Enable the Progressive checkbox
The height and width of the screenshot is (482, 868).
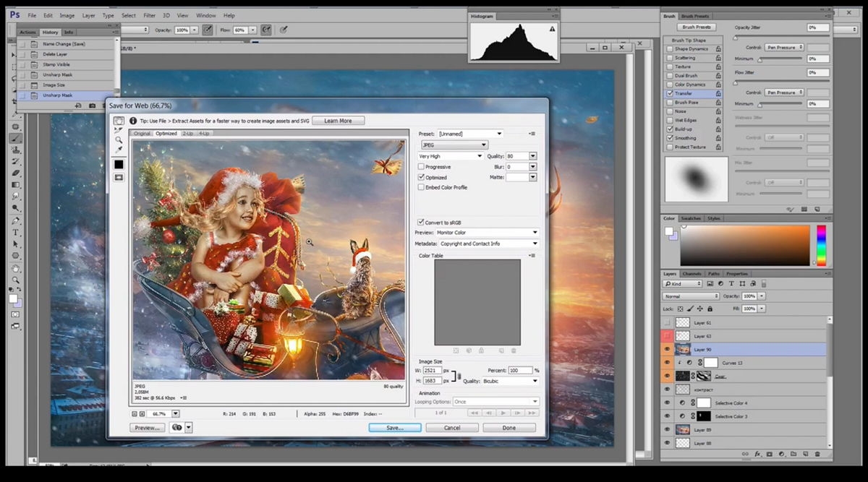421,167
